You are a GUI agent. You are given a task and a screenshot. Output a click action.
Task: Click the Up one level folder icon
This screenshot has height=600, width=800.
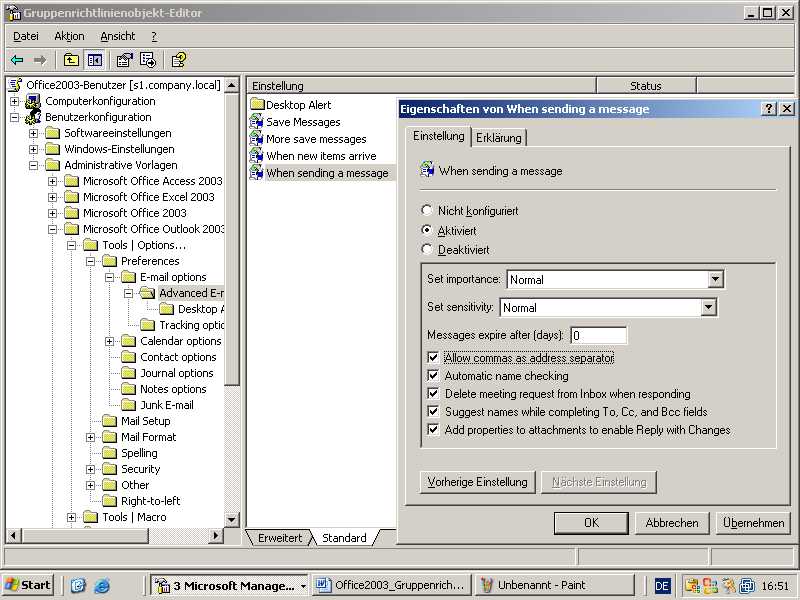[71, 60]
